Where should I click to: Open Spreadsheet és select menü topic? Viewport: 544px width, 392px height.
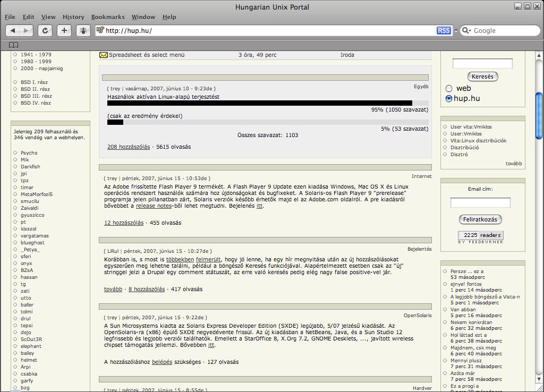click(x=147, y=55)
